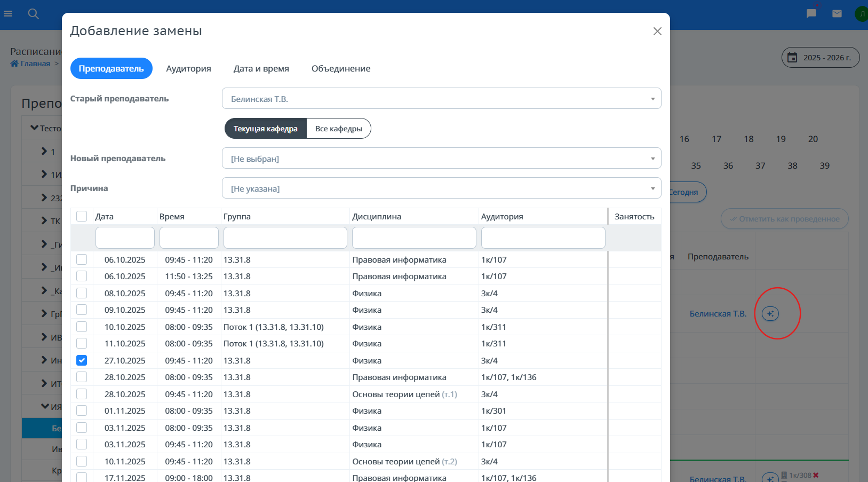Image resolution: width=868 pixels, height=482 pixels.
Task: Close the Добавление замены dialog
Action: pos(657,31)
